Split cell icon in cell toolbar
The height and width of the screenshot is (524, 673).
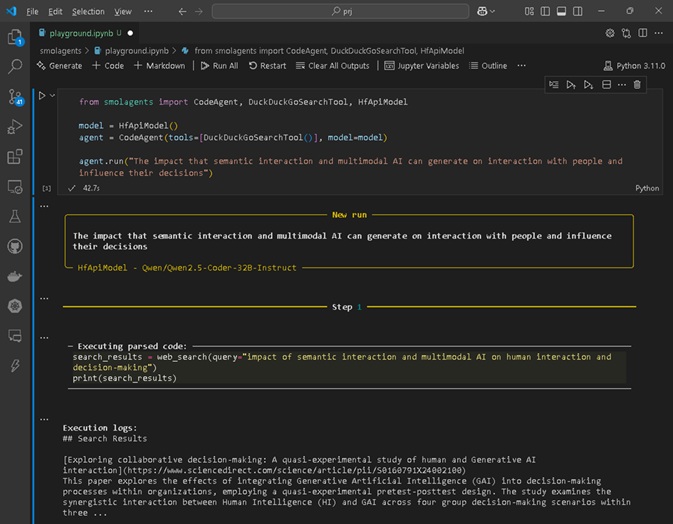606,85
